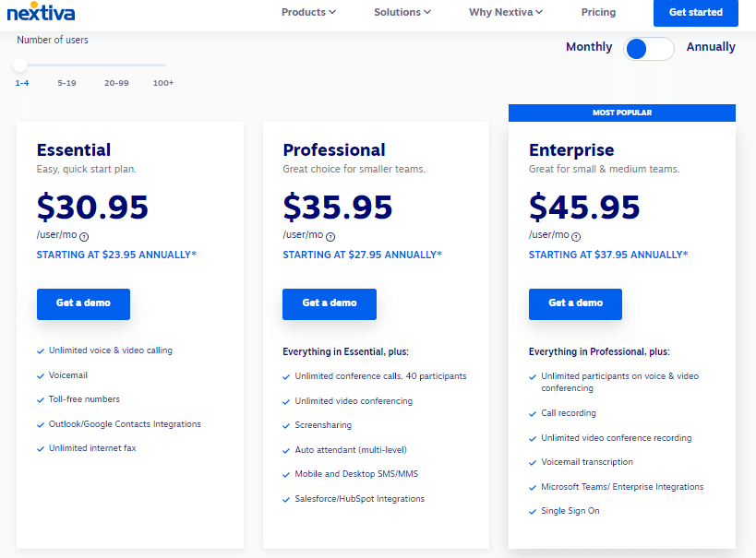Image resolution: width=756 pixels, height=558 pixels.
Task: Click the Nextiva logo
Action: pos(40,14)
